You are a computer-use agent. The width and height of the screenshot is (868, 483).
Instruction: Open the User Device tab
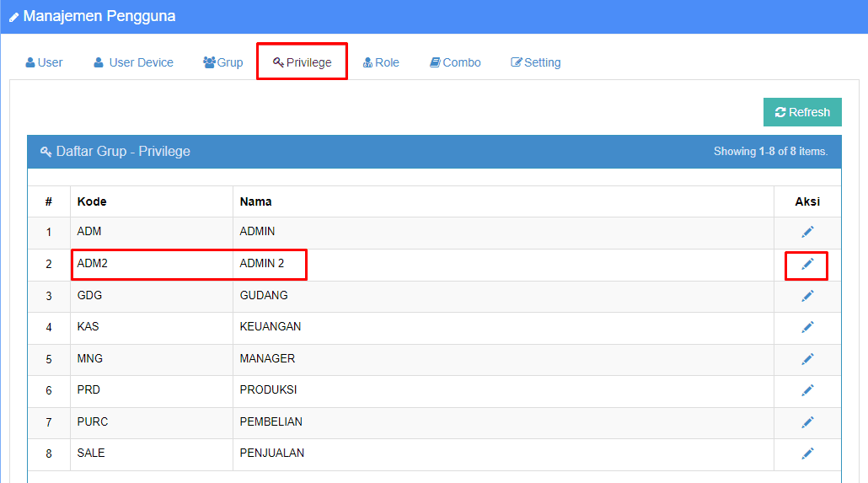[133, 62]
